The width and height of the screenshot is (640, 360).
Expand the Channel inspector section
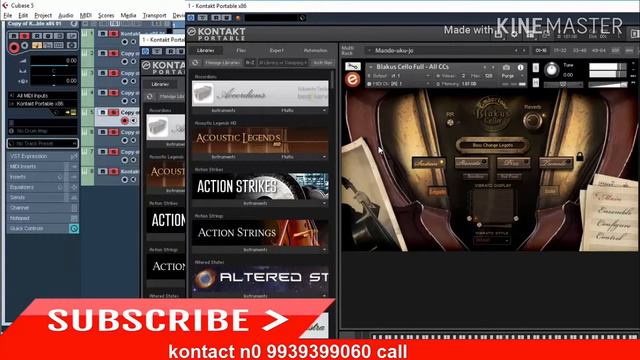(42, 208)
